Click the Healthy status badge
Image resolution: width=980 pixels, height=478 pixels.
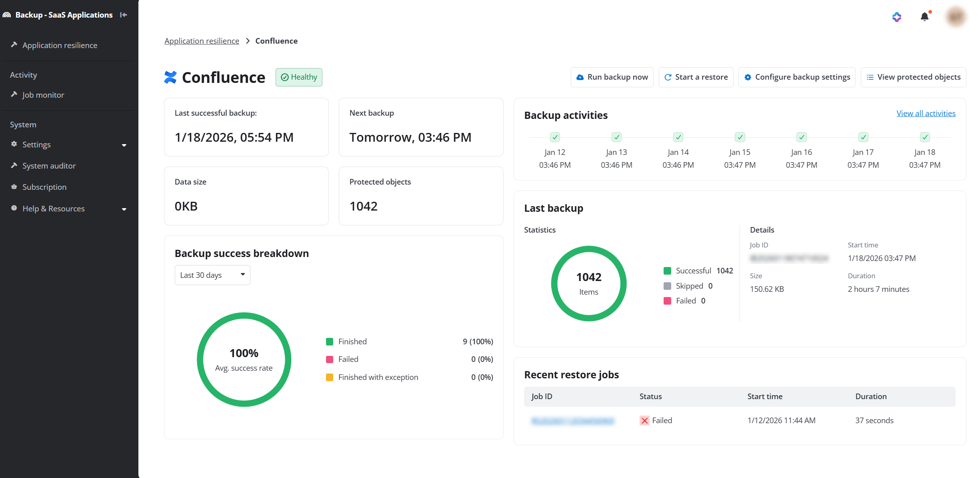[x=299, y=77]
